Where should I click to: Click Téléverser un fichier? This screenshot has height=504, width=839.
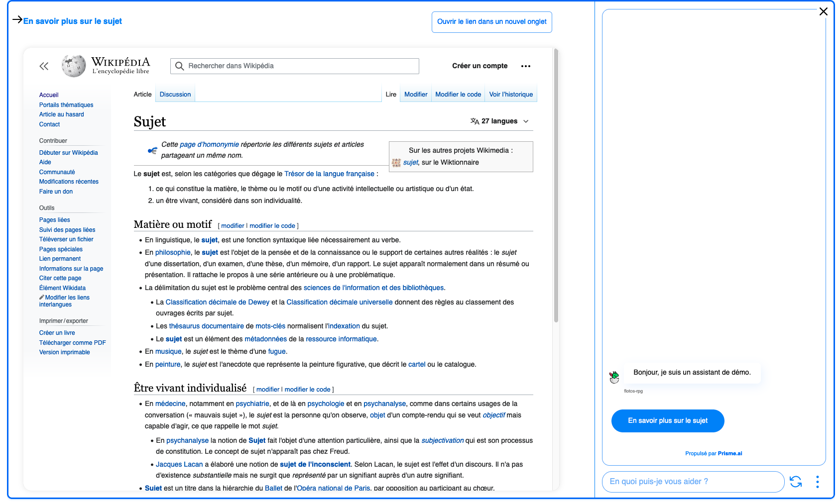pos(66,239)
